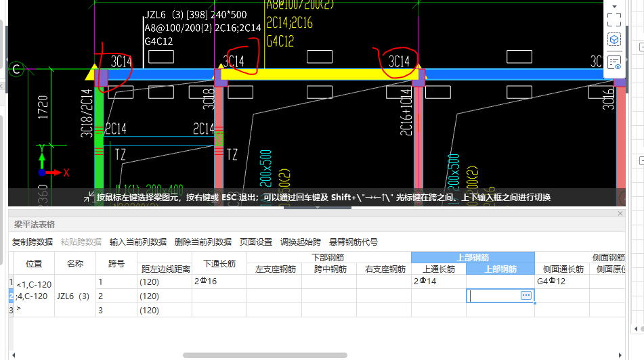Click the input box above the first blue span
The image size is (644, 360).
pos(161,57)
